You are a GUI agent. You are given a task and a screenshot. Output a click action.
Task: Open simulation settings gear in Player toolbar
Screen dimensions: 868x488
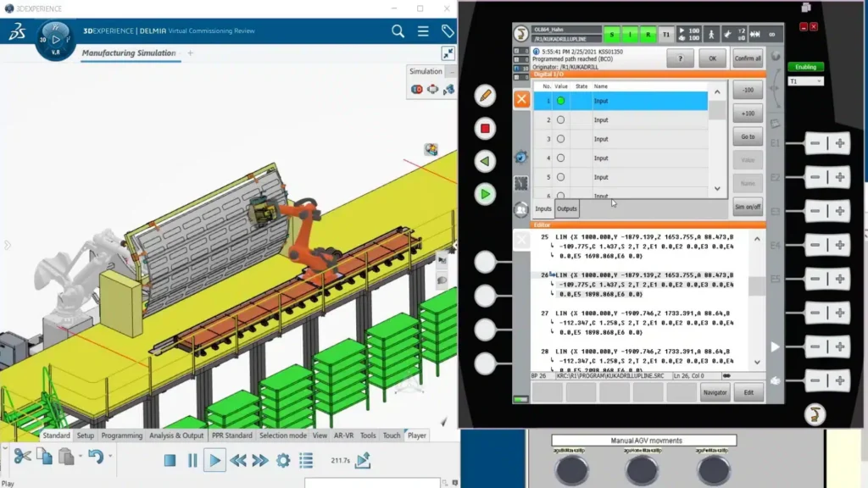282,462
